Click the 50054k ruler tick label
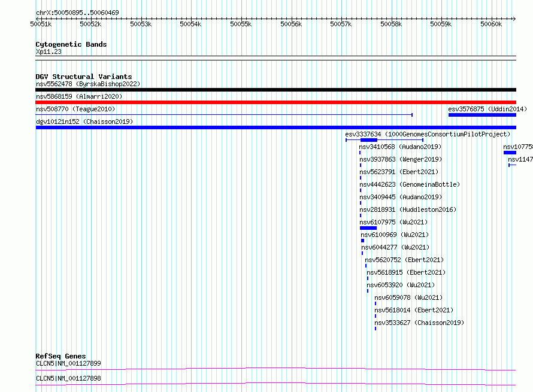 [190, 24]
